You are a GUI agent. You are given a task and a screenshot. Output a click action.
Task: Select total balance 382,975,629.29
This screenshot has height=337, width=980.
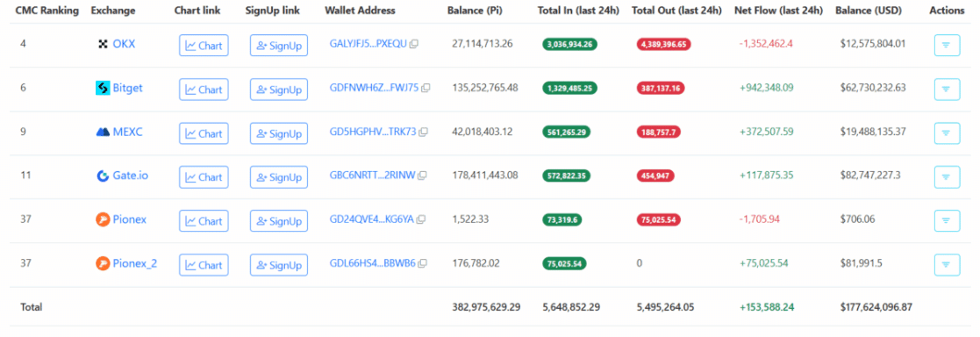coord(486,308)
